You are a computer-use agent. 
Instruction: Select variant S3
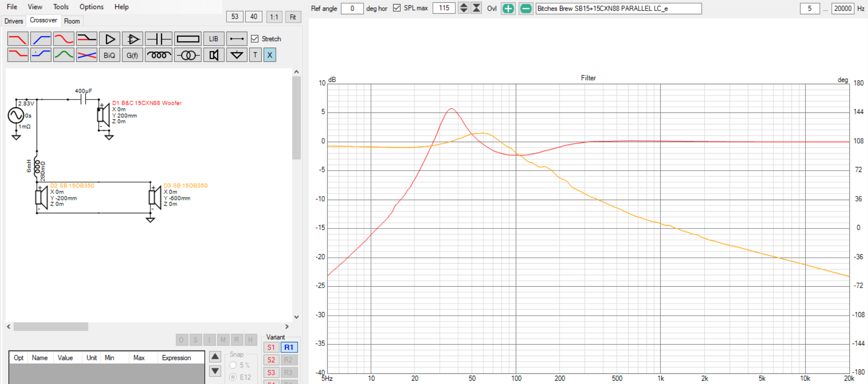click(271, 372)
